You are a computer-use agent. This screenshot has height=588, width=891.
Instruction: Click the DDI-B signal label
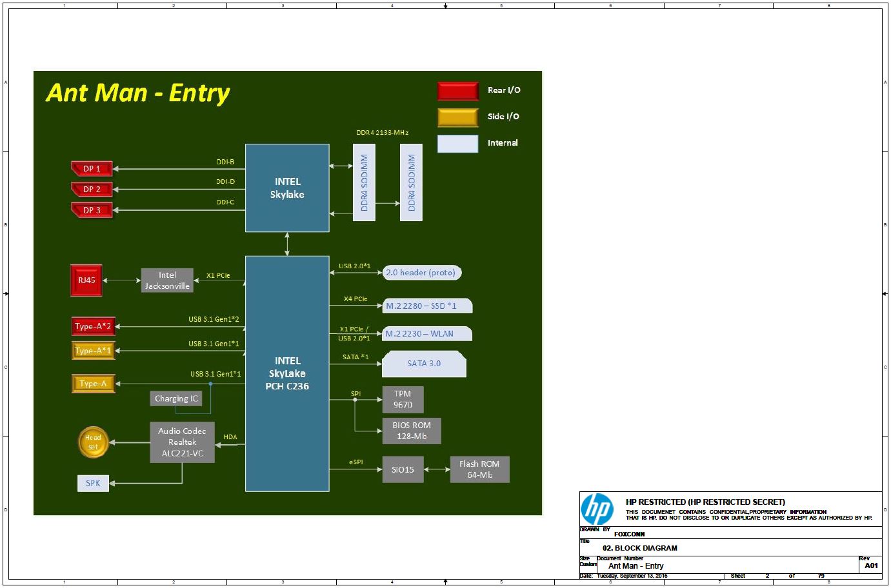225,162
